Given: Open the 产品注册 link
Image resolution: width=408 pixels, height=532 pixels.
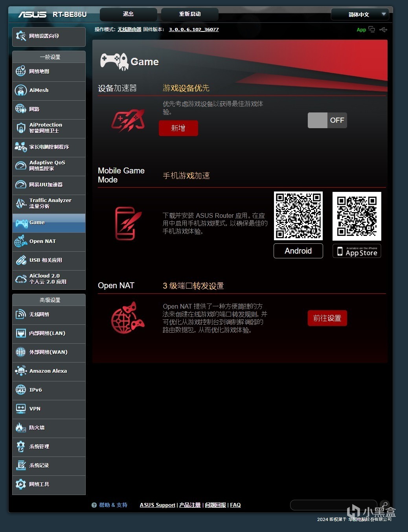Looking at the screenshot, I should coord(190,505).
